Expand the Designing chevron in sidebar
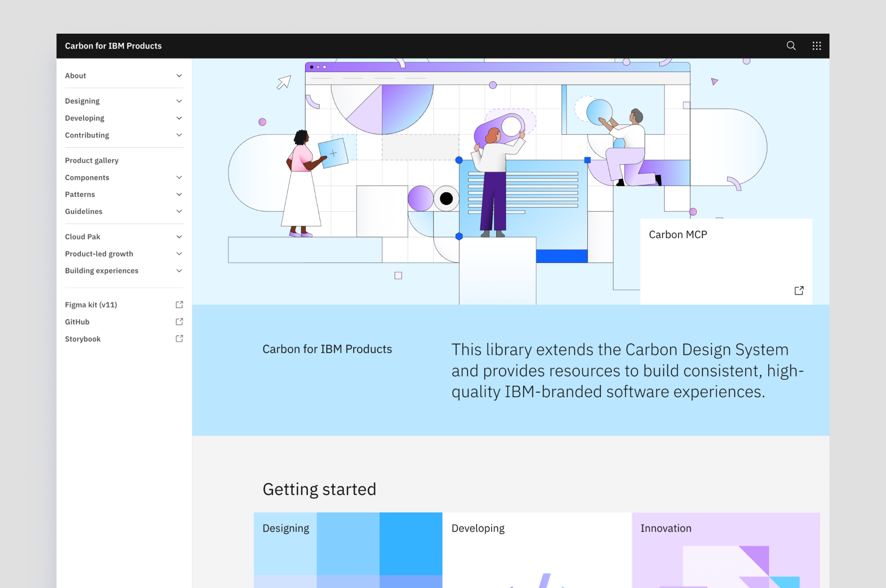The image size is (886, 588). pyautogui.click(x=179, y=101)
